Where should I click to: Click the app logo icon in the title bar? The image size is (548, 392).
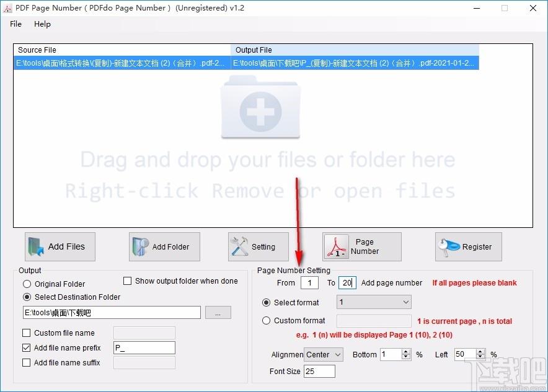[x=7, y=8]
